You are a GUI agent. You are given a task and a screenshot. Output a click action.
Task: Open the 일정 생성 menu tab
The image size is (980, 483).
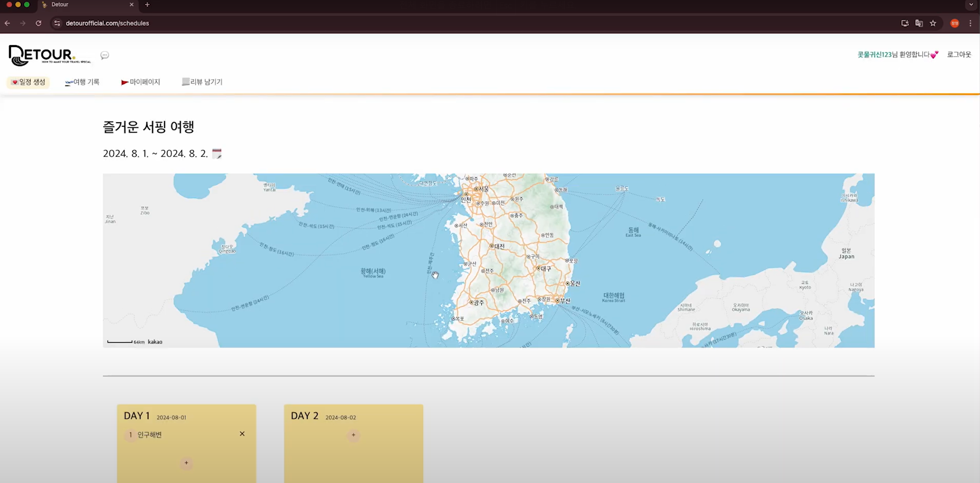(28, 82)
